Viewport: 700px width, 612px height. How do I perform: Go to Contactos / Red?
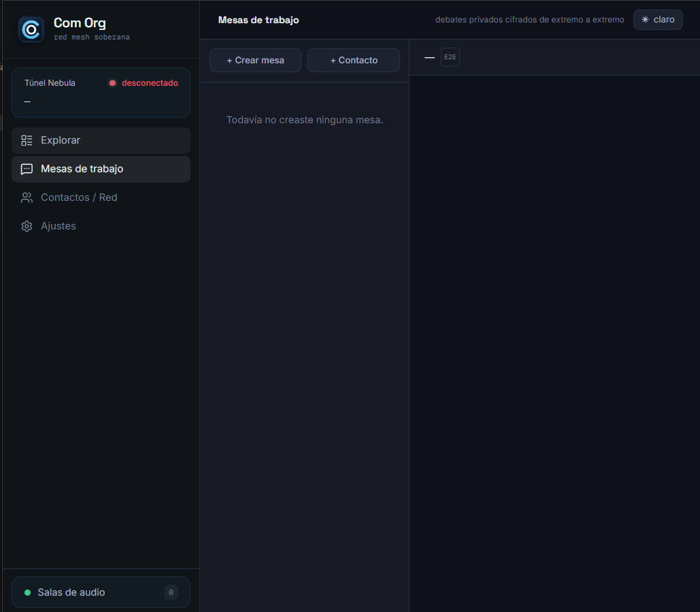tap(101, 198)
